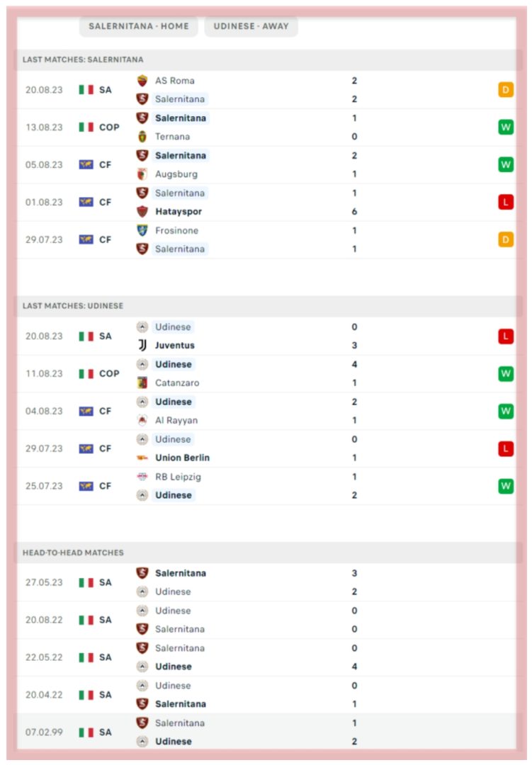This screenshot has height=765, width=532.
Task: Click the Union Berlin logo icon
Action: pyautogui.click(x=142, y=458)
